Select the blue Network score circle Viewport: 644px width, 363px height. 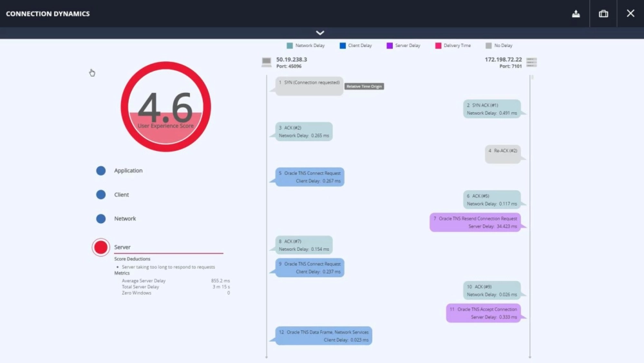[x=101, y=219]
